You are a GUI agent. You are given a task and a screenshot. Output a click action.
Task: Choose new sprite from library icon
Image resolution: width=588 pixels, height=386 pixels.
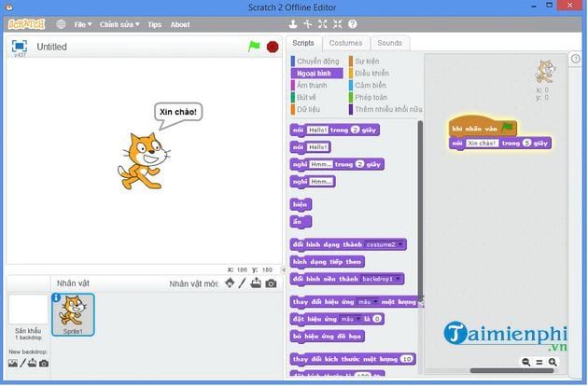[x=230, y=283]
